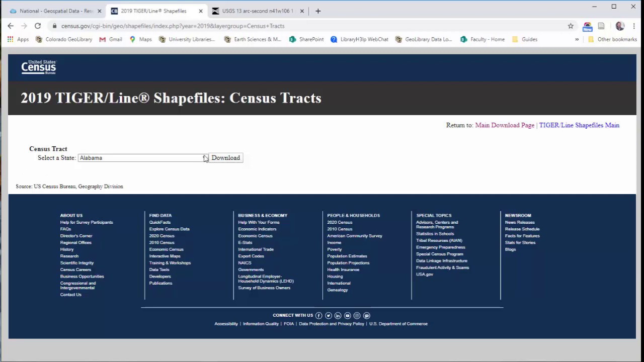Open Colorado GeoLibrary bookmark
Screen dimensions: 644x362
tap(64, 39)
